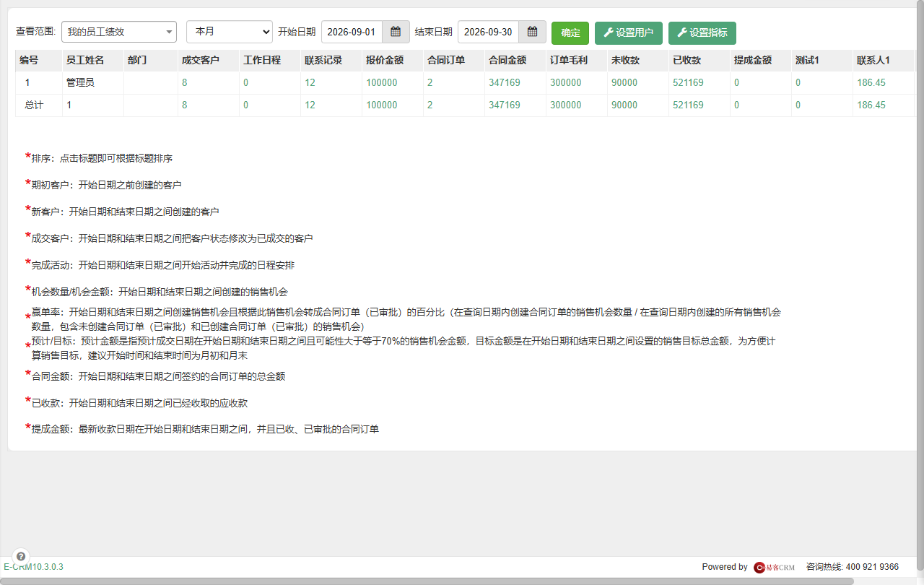
Task: Sort by 合同金额 column header
Action: (x=507, y=60)
